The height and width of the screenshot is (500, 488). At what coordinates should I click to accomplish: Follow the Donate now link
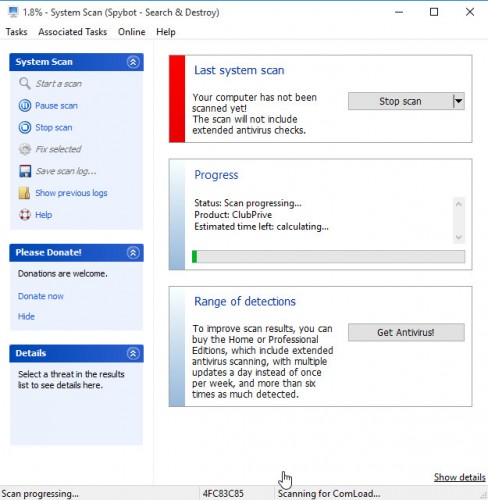(41, 296)
